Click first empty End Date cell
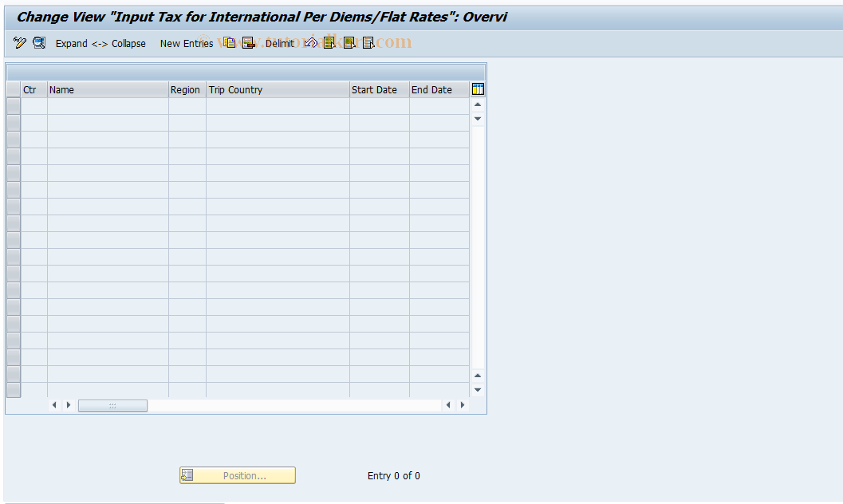843x504 pixels. 439,106
